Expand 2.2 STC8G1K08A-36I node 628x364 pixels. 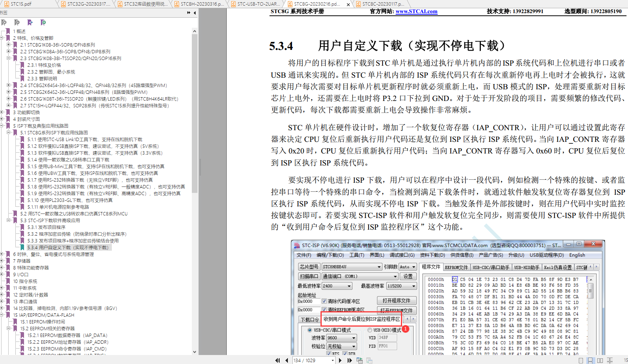tap(9, 51)
